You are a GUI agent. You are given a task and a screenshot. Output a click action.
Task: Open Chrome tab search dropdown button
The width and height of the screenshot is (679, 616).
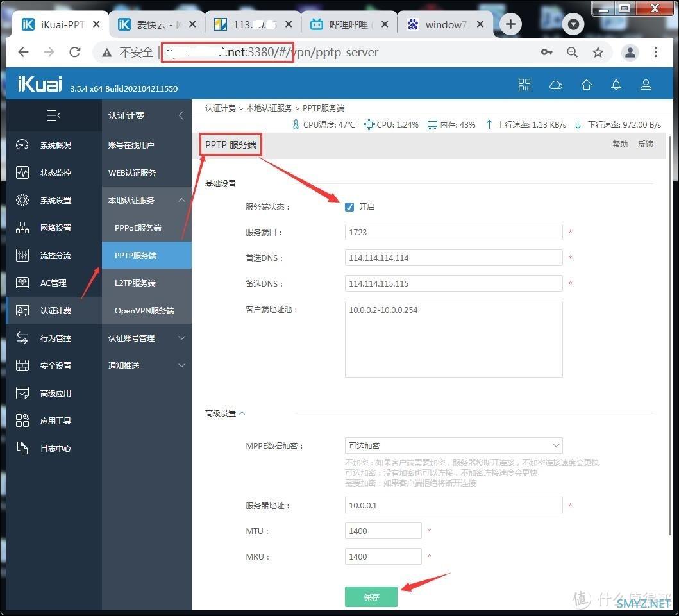tap(573, 24)
